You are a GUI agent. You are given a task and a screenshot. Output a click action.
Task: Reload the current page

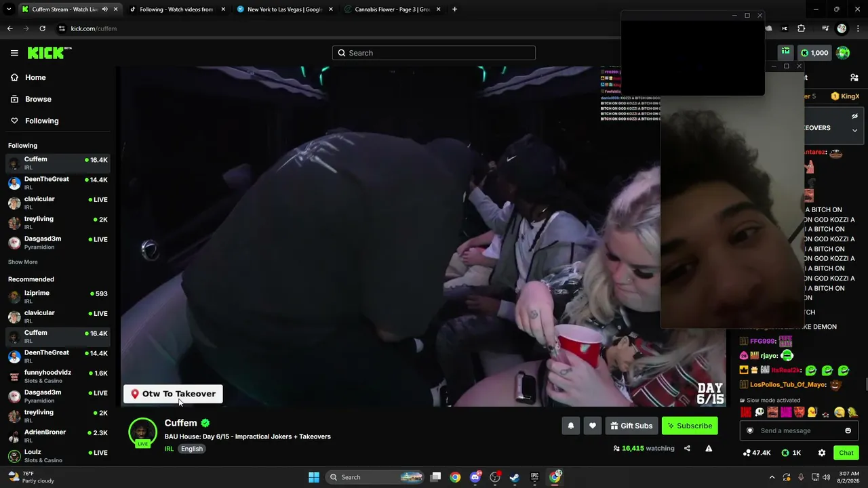pyautogui.click(x=42, y=28)
